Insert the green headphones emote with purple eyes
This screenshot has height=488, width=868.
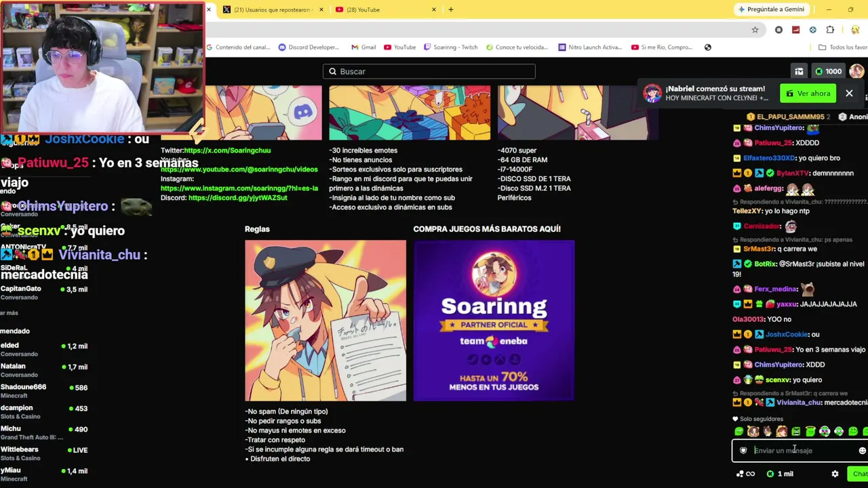(x=825, y=432)
